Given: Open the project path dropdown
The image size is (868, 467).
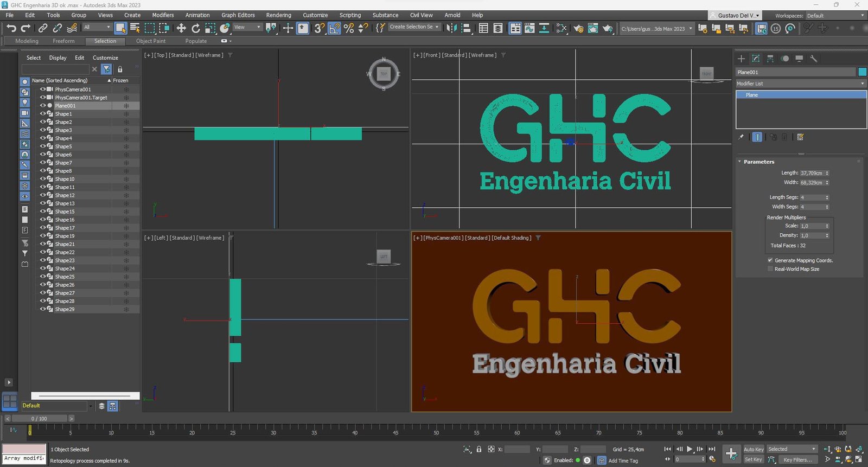Looking at the screenshot, I should [x=656, y=29].
